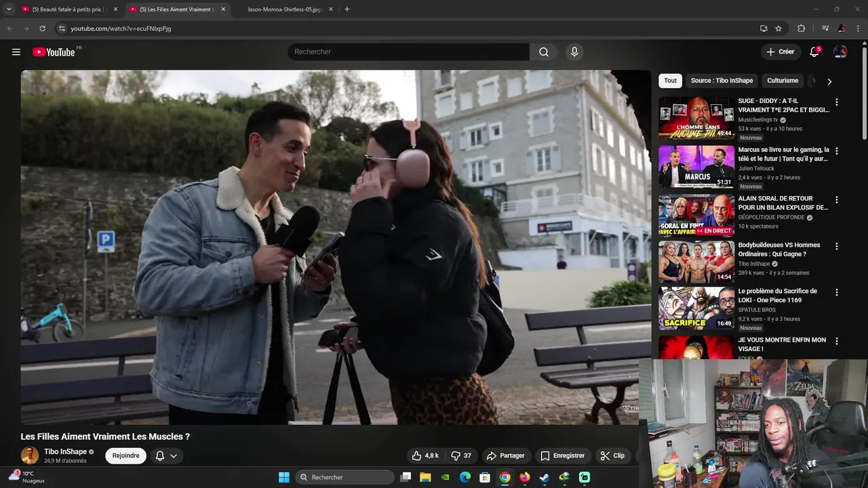The image size is (868, 488).
Task: Switch to Beauté fatale à petits prix tab
Action: point(70,9)
